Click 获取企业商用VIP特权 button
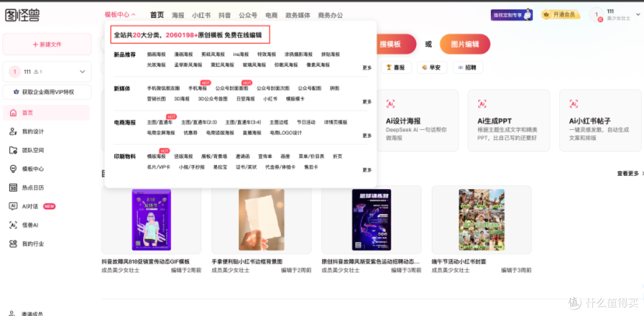The image size is (644, 316). [47, 92]
